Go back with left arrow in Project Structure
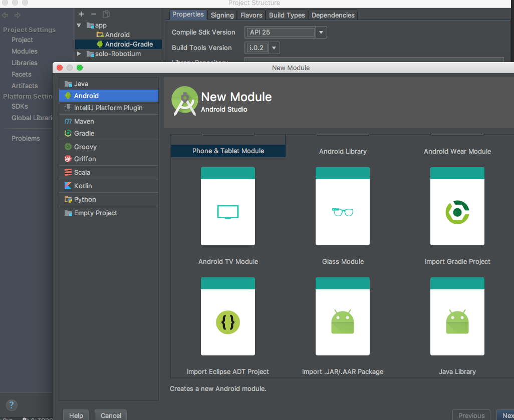Screen dimensions: 514x420 pos(5,15)
